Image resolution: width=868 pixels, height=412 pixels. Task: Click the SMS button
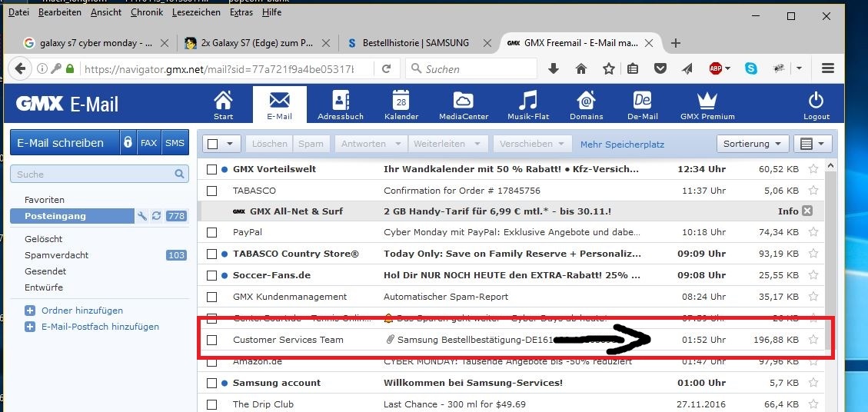[x=175, y=142]
